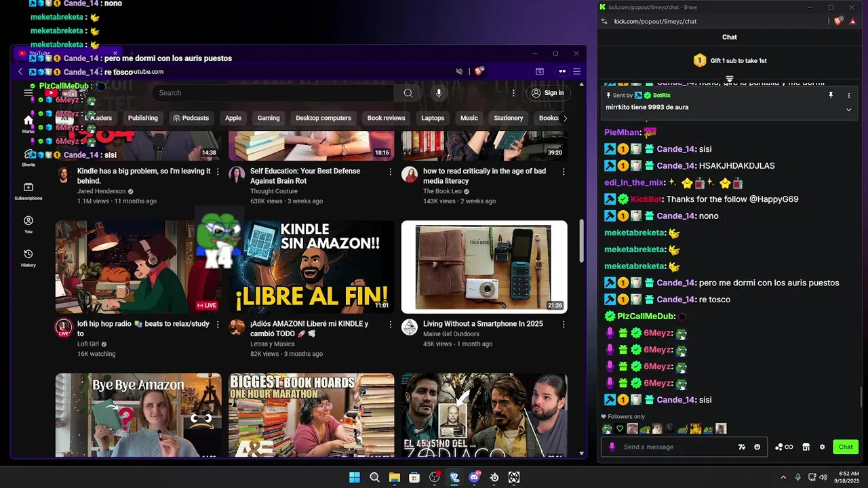Click the Kick chat scrollbar thumb

click(x=861, y=397)
